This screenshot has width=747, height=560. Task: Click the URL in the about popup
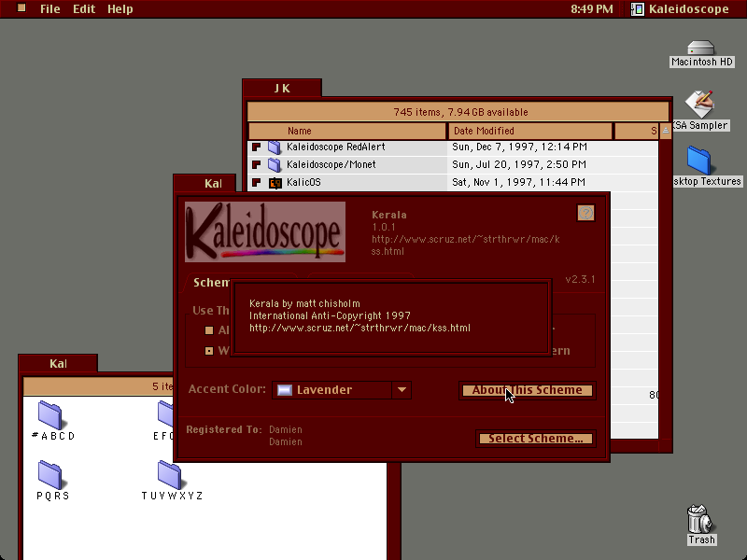pos(359,329)
